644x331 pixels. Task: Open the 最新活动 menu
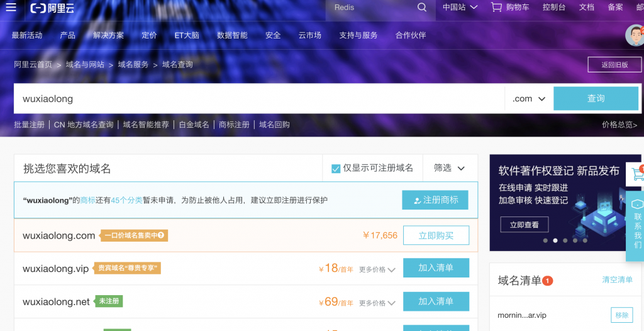27,35
